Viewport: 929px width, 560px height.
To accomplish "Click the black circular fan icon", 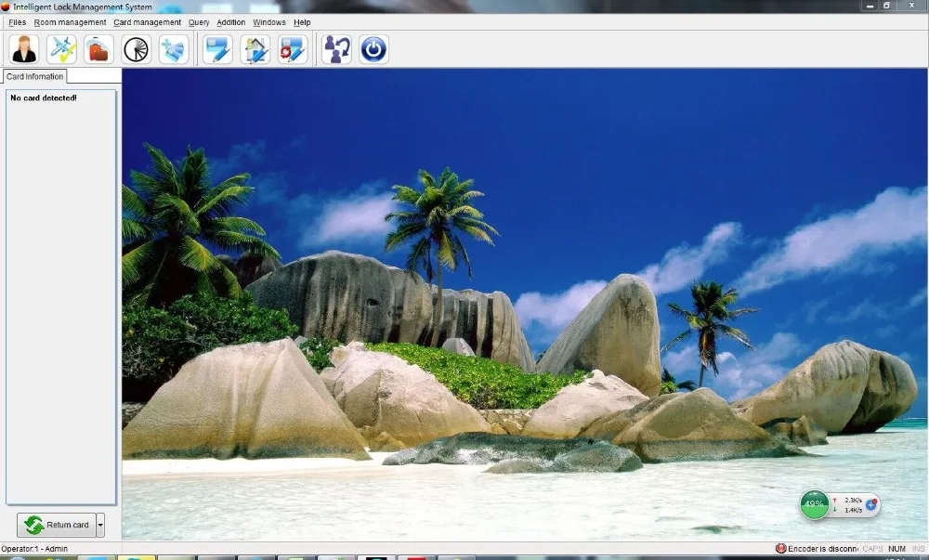I will 136,48.
